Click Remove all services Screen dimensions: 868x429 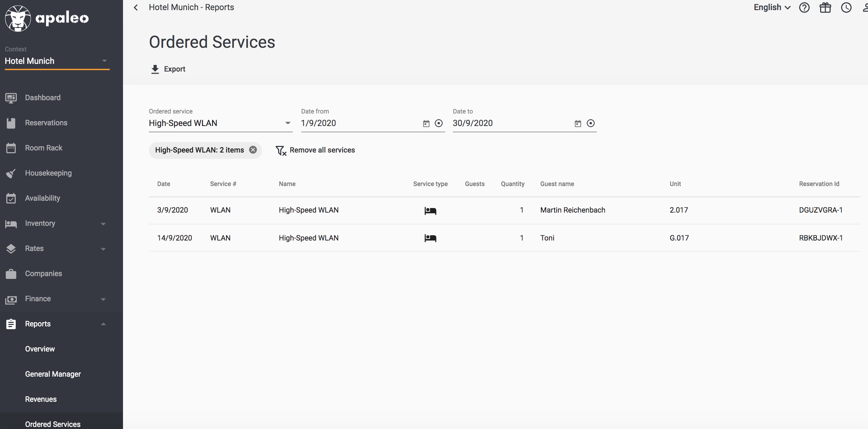(x=322, y=150)
